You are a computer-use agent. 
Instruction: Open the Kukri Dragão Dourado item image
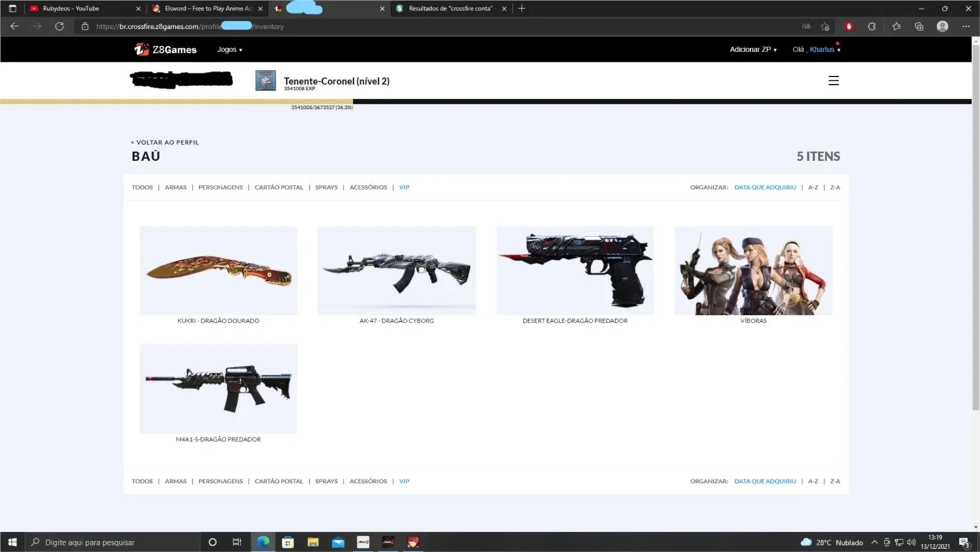[219, 270]
